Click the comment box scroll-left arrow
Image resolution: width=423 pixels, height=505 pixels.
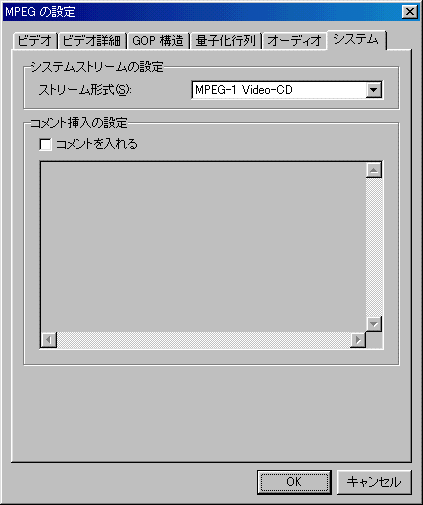49,340
